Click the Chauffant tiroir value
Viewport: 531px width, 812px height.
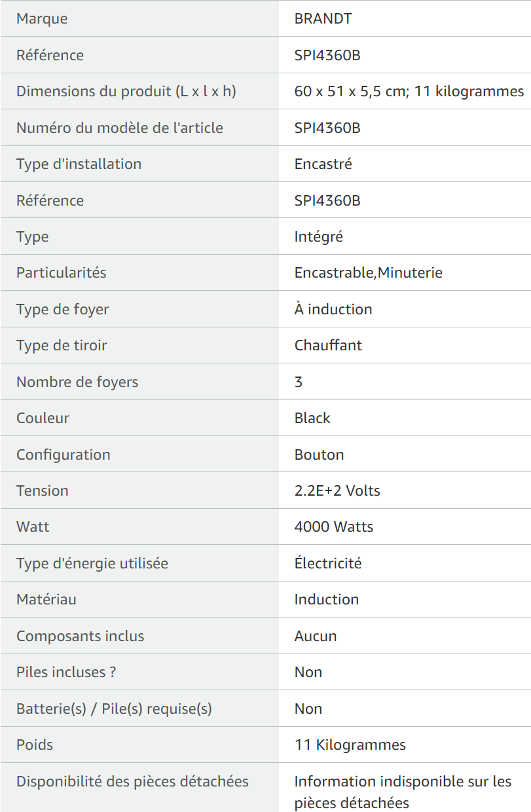point(328,345)
